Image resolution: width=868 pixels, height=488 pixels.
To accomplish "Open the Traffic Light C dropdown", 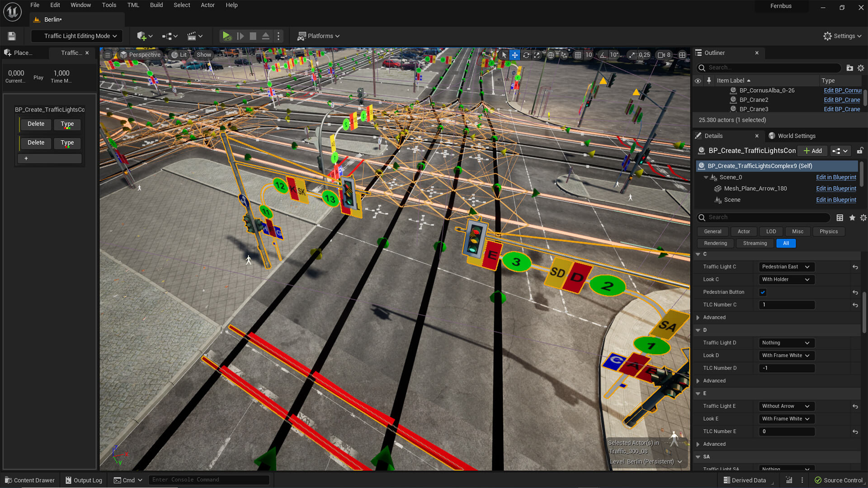I will pyautogui.click(x=786, y=267).
